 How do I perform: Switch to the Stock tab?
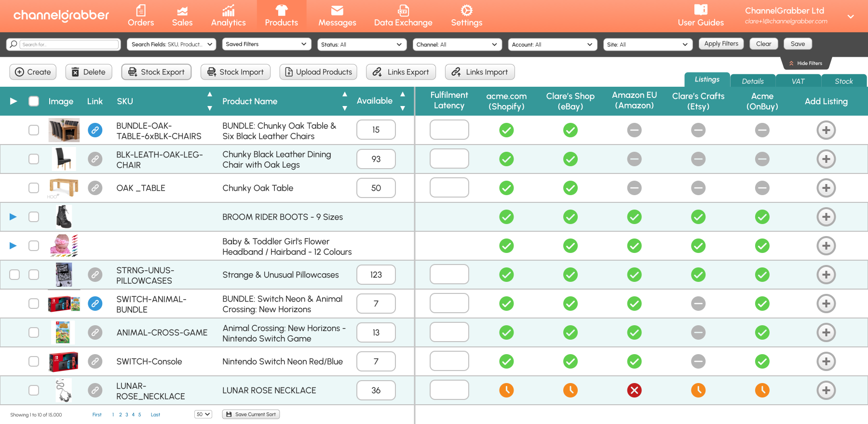point(844,81)
